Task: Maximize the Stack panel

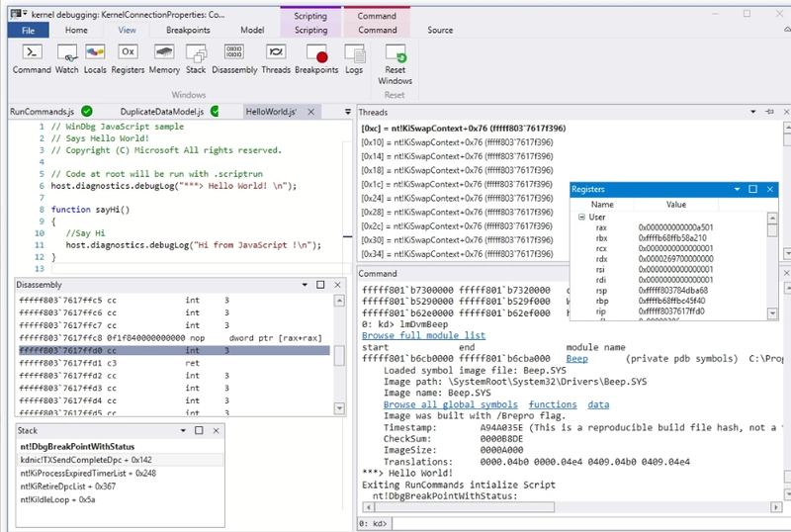Action: click(199, 430)
